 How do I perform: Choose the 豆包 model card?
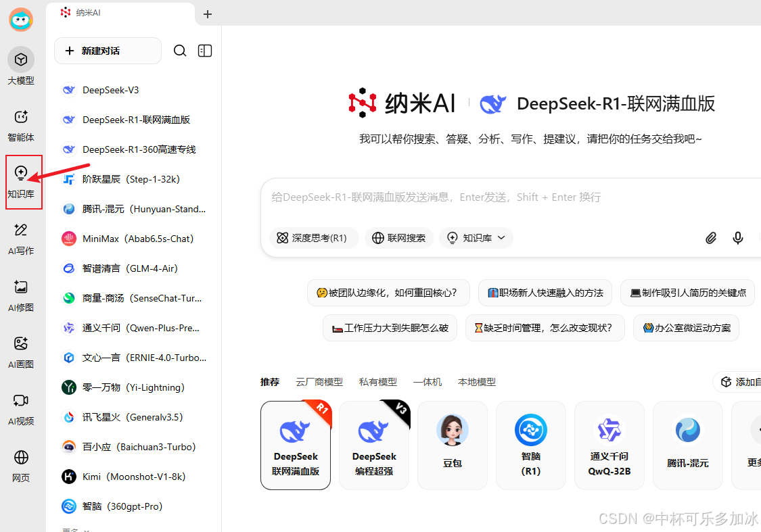pyautogui.click(x=453, y=445)
